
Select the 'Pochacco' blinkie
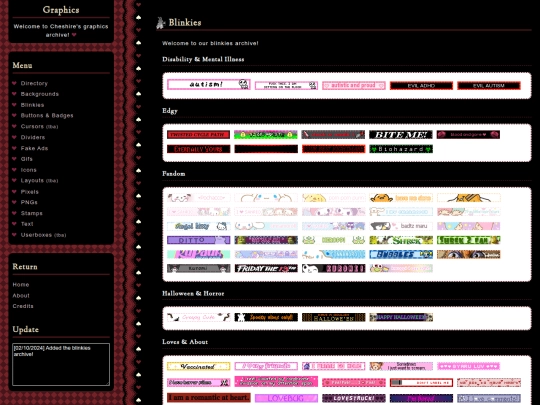(198, 198)
